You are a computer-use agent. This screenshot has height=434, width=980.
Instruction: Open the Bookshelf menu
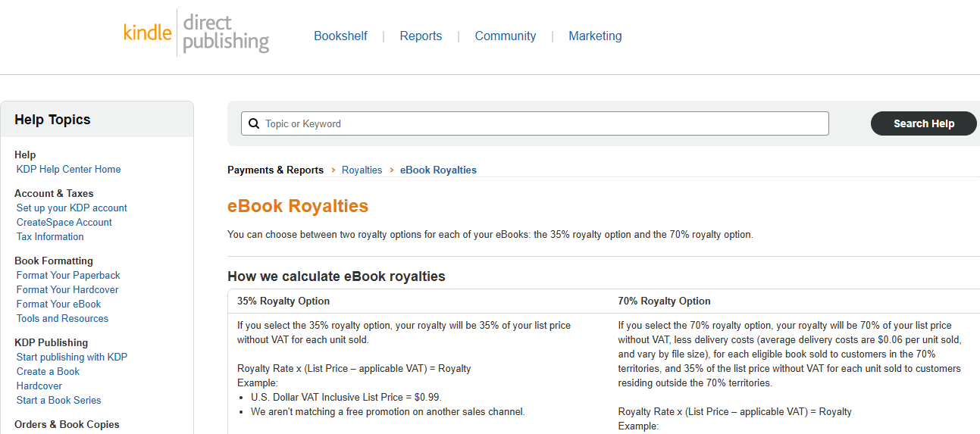tap(340, 36)
